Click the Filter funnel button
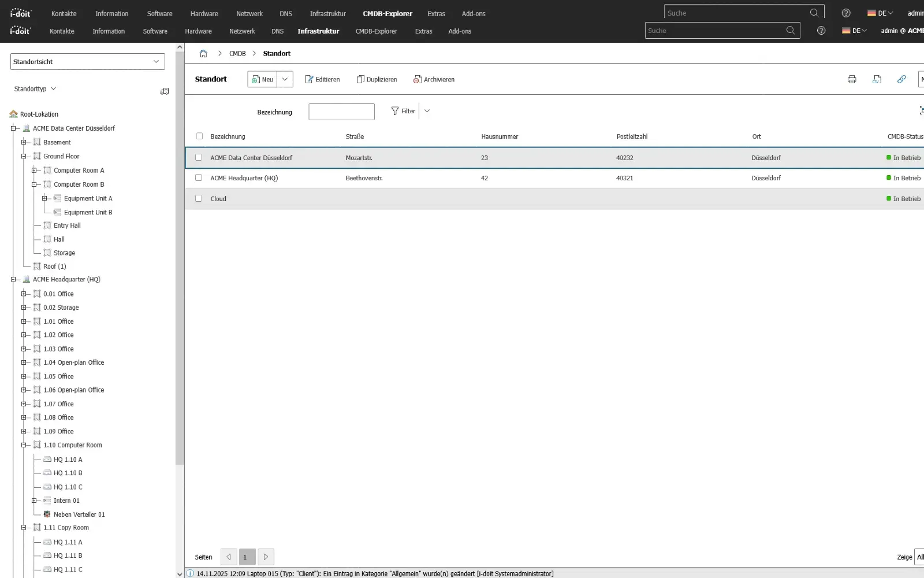The height and width of the screenshot is (578, 924). 403,111
